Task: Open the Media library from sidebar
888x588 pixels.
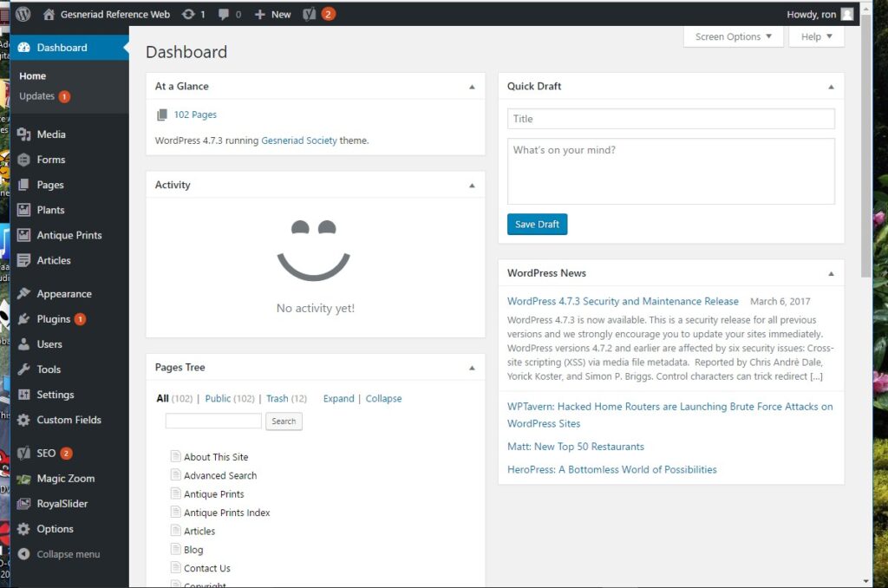Action: 50,134
